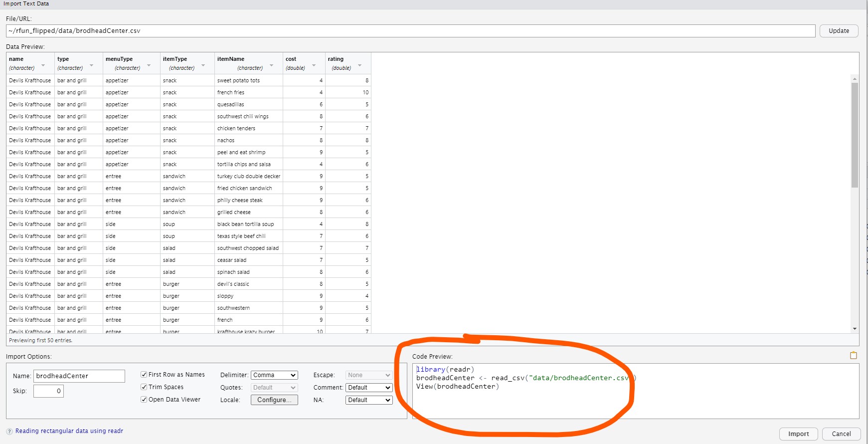Uncheck First Row as Names checkbox

pyautogui.click(x=144, y=375)
